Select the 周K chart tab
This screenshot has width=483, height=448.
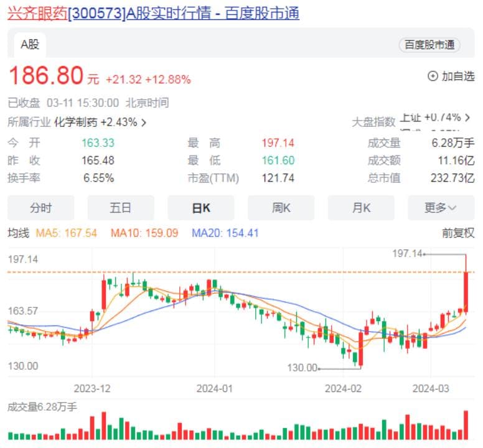pyautogui.click(x=281, y=208)
